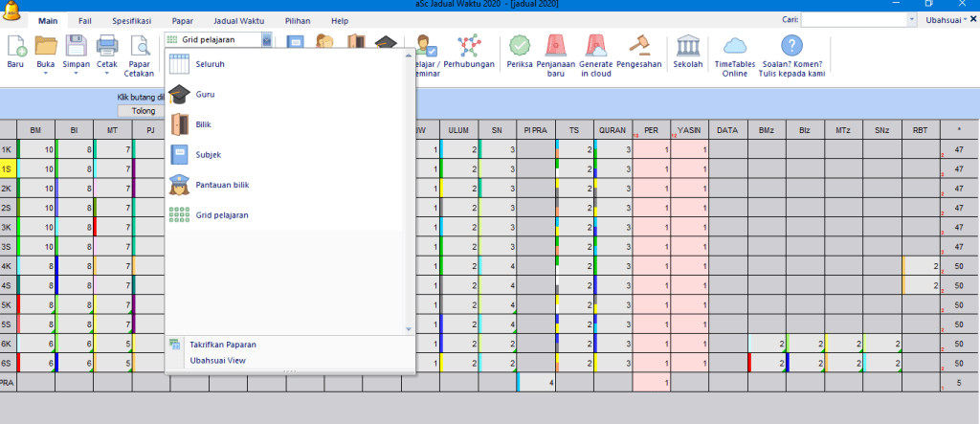Collapse the Grid pelajaran combo box arrow

(268, 40)
